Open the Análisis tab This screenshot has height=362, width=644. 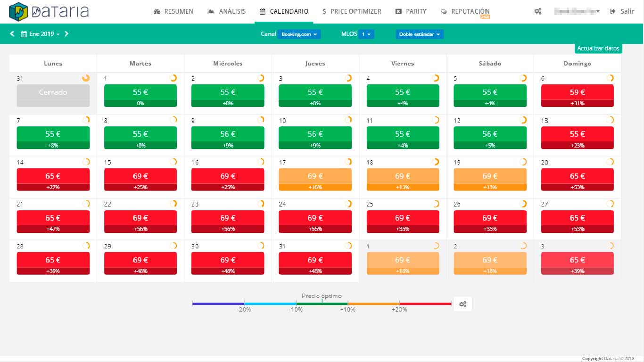[x=227, y=11]
